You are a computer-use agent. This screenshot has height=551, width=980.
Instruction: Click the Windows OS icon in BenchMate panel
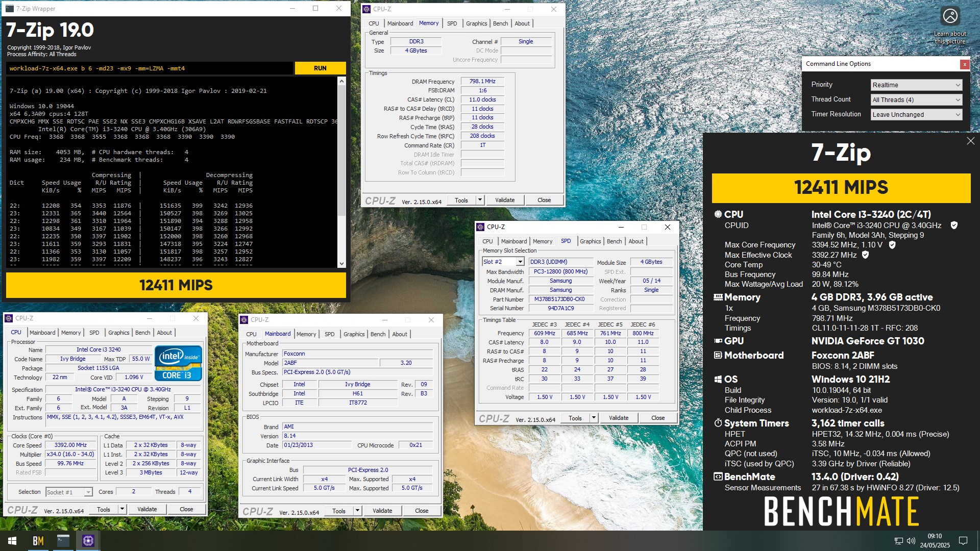(718, 379)
